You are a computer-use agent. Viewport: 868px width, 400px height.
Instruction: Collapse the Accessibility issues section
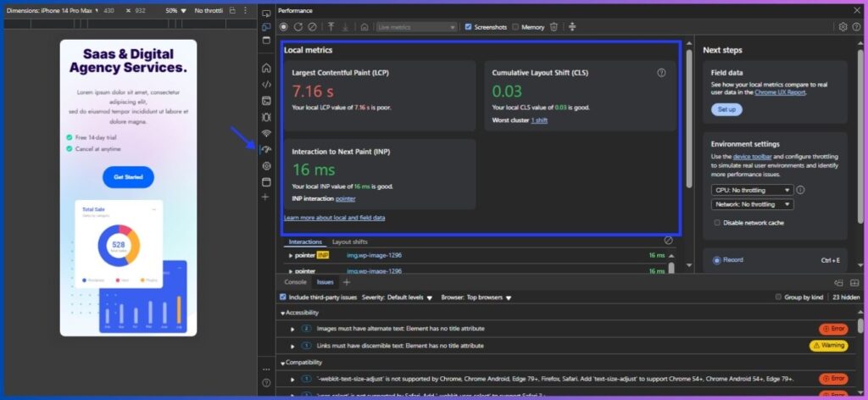283,313
